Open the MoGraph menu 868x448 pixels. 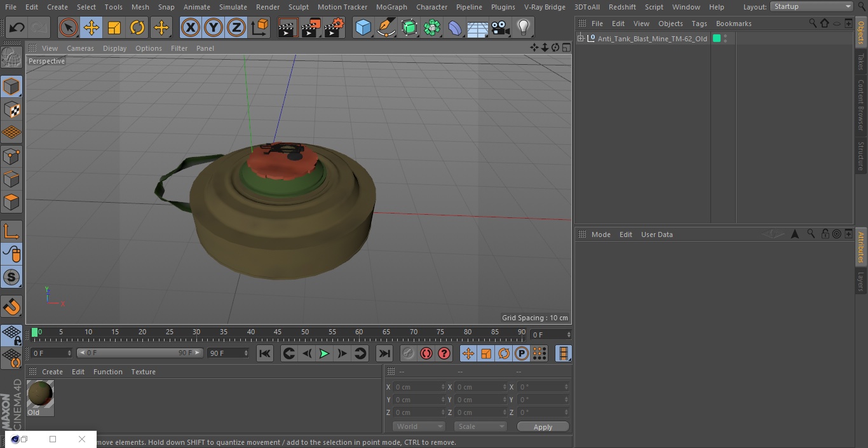point(391,7)
